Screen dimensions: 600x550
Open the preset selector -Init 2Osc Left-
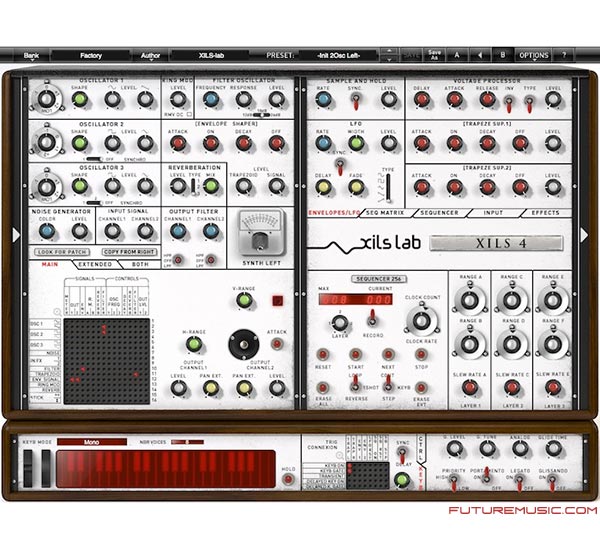339,55
